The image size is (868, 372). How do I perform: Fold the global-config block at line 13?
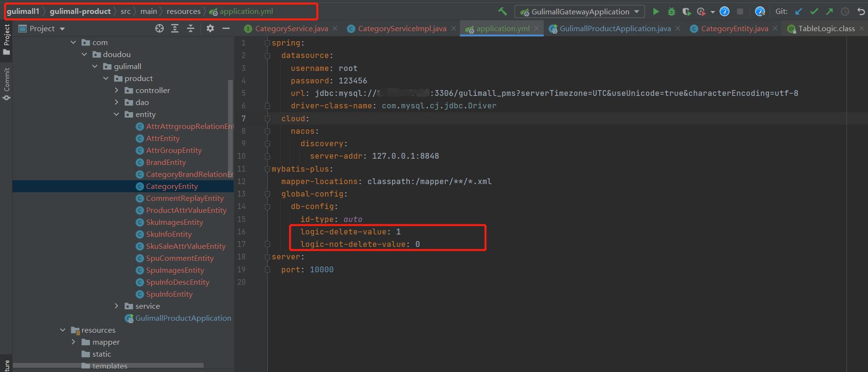coord(267,194)
